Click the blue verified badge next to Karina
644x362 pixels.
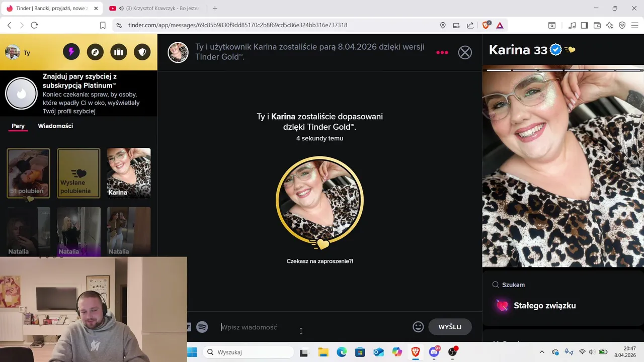(x=555, y=50)
